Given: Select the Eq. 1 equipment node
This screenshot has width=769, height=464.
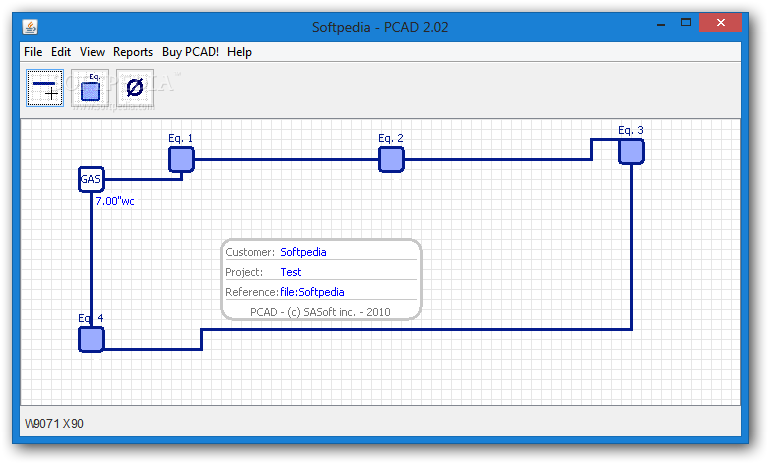Looking at the screenshot, I should pyautogui.click(x=181, y=159).
